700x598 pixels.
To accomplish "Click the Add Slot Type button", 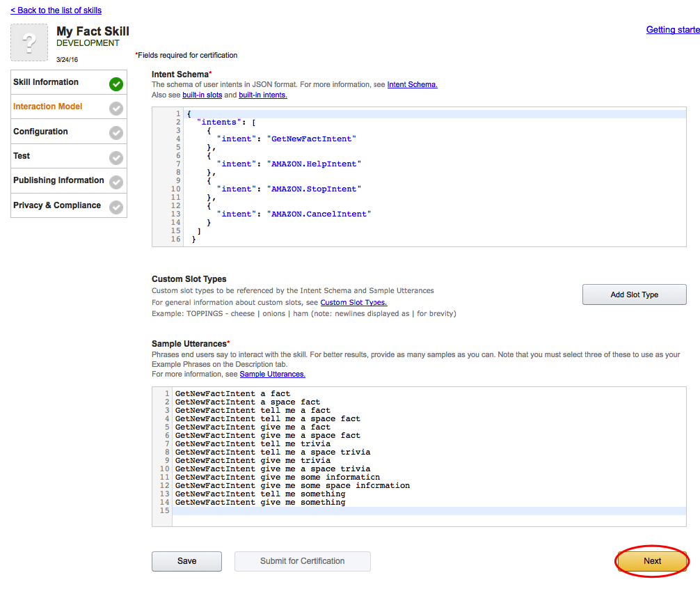I will click(634, 294).
